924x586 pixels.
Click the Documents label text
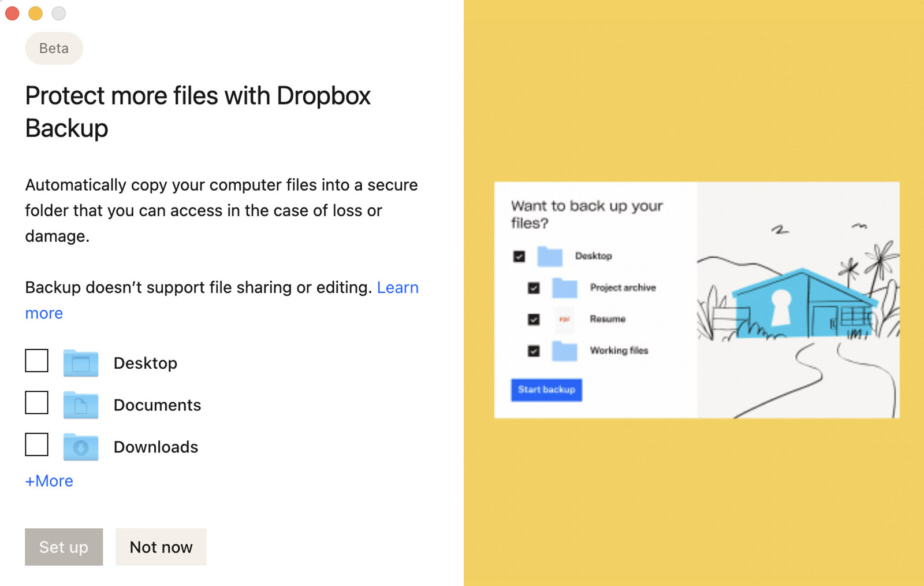(x=157, y=405)
